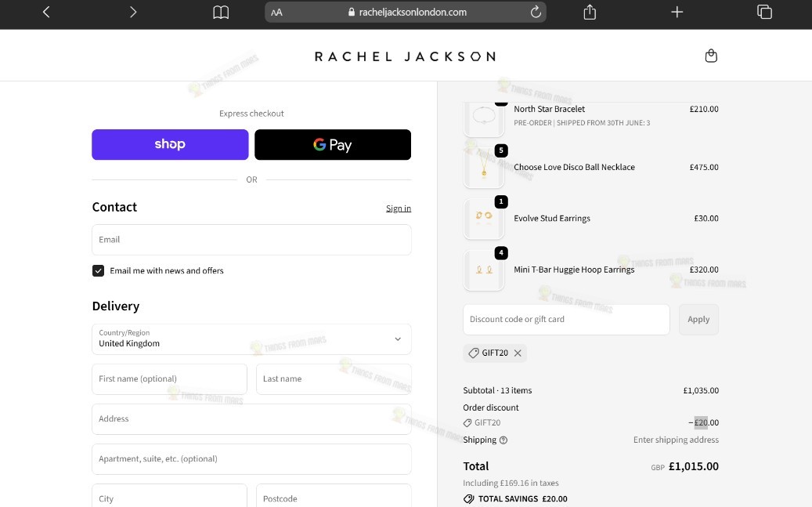Image resolution: width=812 pixels, height=507 pixels.
Task: Click the Mini T-Bar Huggie Hoop Earrings thumbnail
Action: tap(484, 270)
